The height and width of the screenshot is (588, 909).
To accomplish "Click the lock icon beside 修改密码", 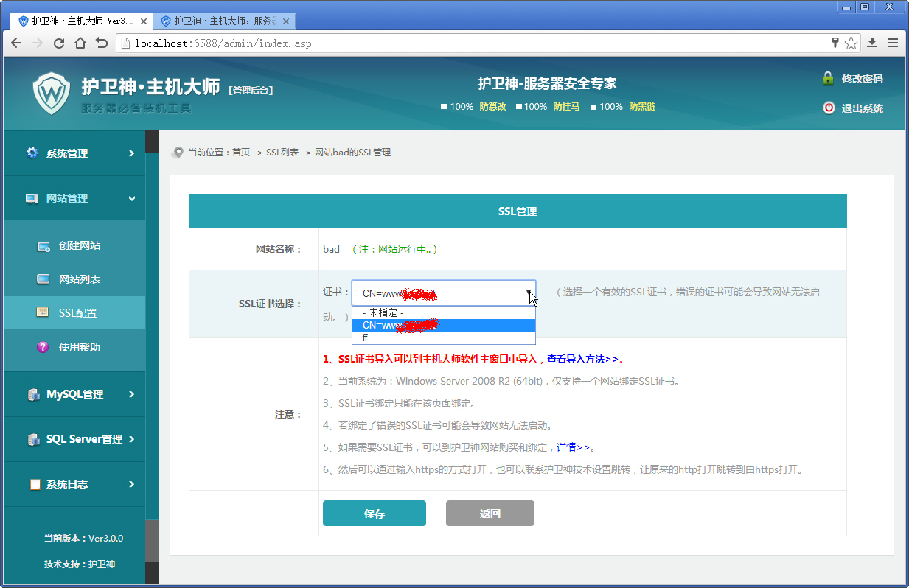I will [828, 78].
